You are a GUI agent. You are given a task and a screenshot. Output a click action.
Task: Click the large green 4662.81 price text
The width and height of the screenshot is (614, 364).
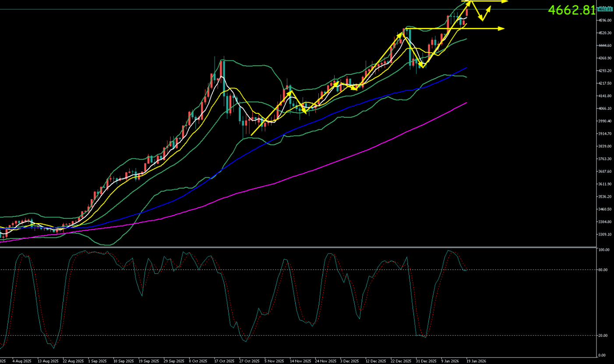(572, 10)
